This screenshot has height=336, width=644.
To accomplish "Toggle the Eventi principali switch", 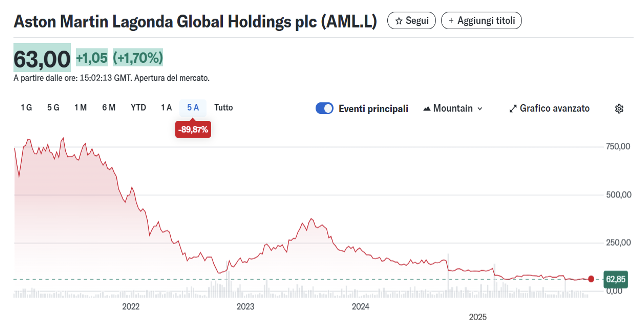I will pos(324,108).
